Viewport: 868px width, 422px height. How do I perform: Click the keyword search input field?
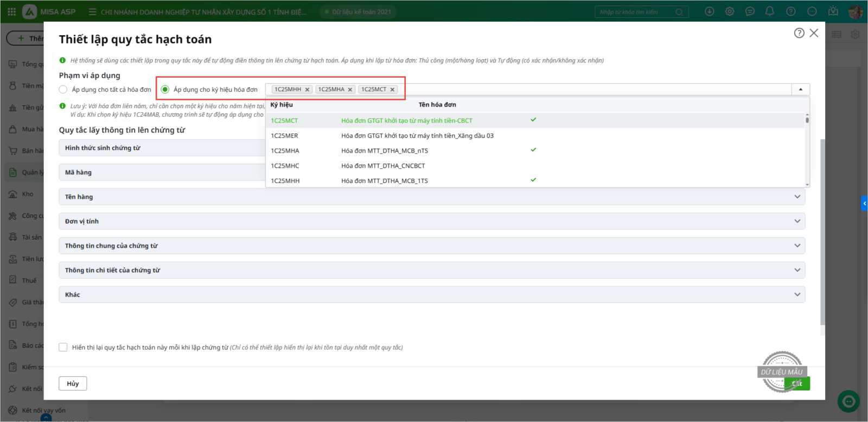click(x=636, y=12)
